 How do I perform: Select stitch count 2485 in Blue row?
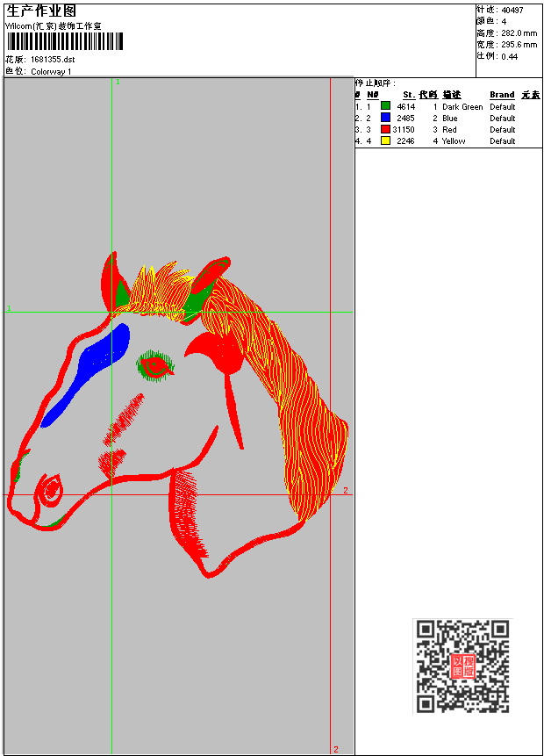(x=405, y=119)
